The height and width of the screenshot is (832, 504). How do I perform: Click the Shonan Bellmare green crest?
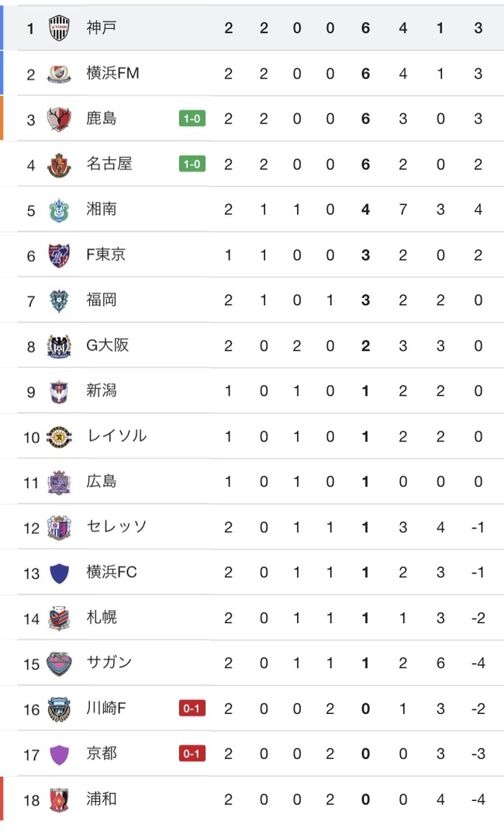[x=59, y=210]
